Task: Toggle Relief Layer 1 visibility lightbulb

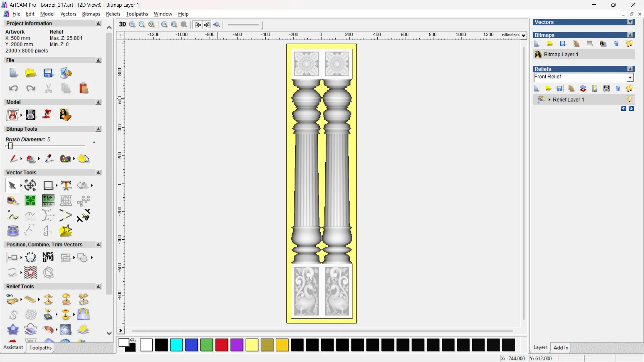Action: tap(629, 100)
